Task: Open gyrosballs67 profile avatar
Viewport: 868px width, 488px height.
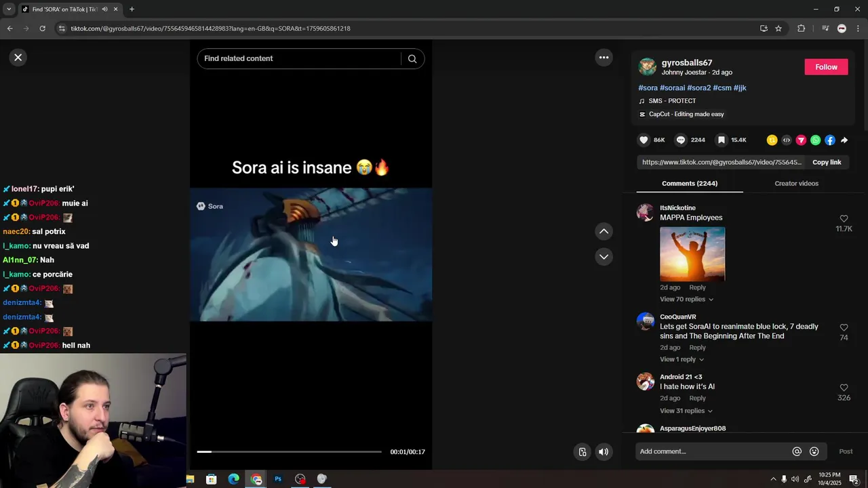Action: click(648, 67)
